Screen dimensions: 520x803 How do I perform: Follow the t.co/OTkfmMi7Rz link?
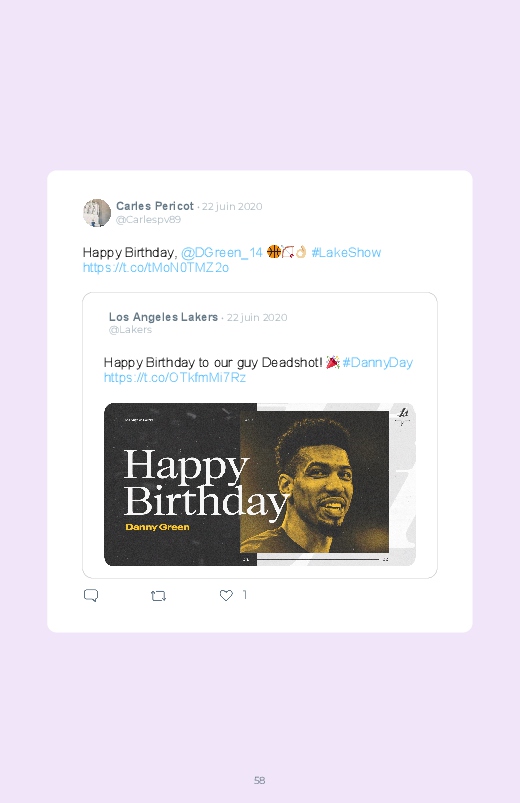click(175, 378)
